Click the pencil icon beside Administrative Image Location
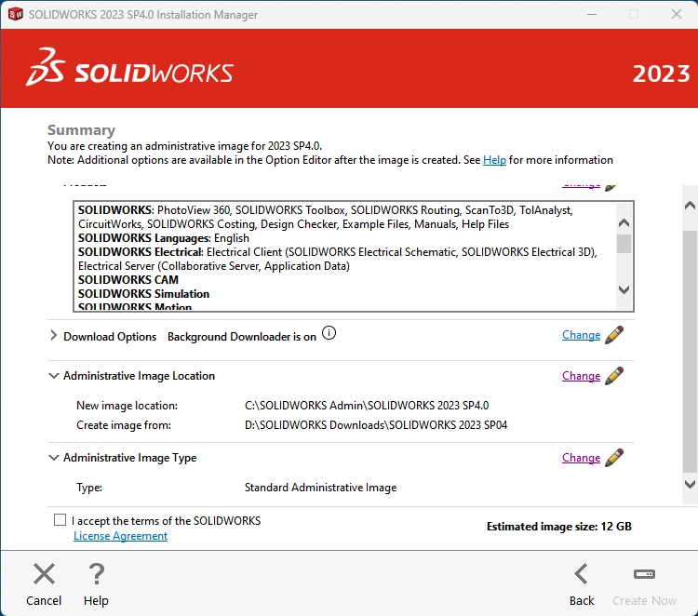The height and width of the screenshot is (616, 698). point(614,376)
